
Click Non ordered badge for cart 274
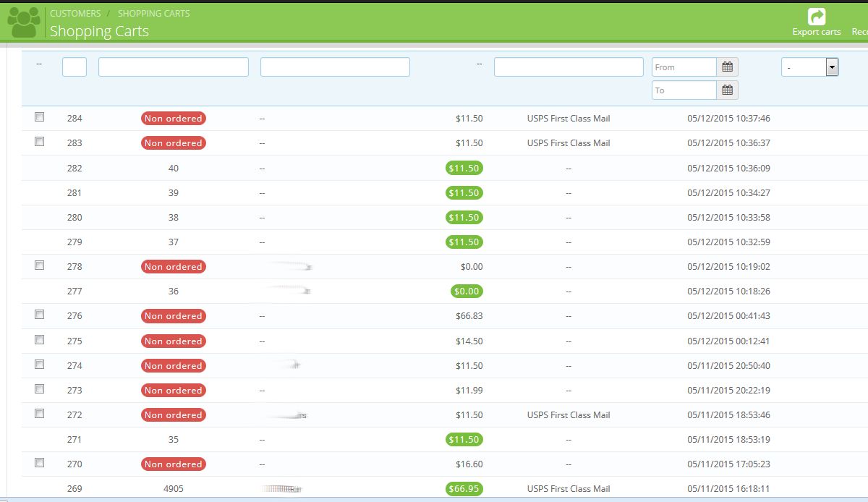tap(174, 366)
